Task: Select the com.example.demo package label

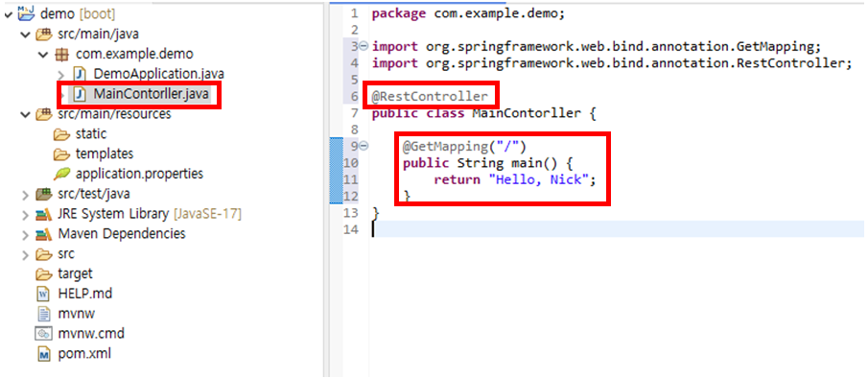Action: [x=134, y=55]
